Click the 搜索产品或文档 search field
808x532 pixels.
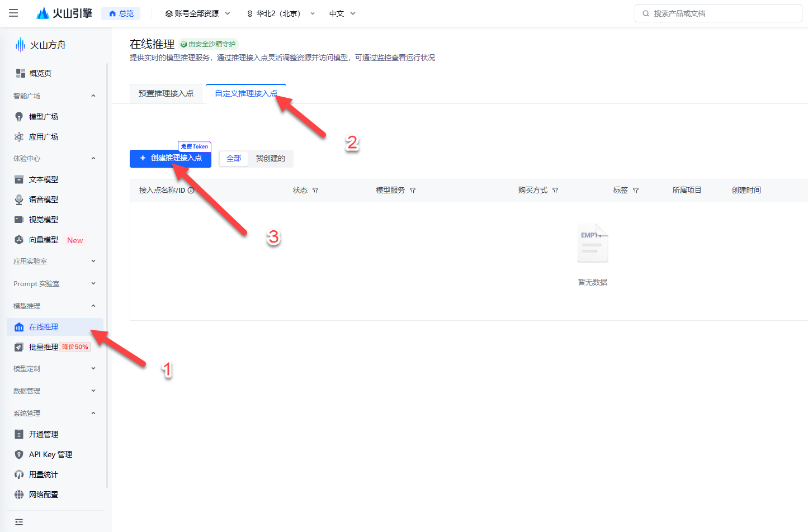tap(718, 13)
